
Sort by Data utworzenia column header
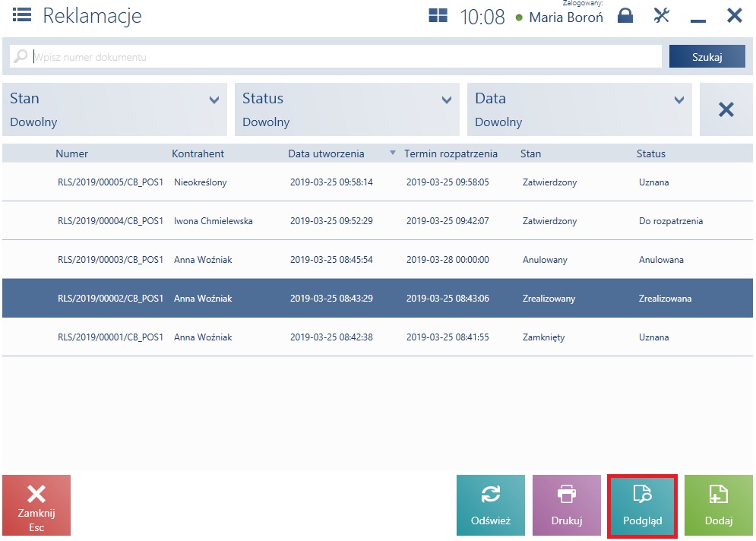pos(326,153)
